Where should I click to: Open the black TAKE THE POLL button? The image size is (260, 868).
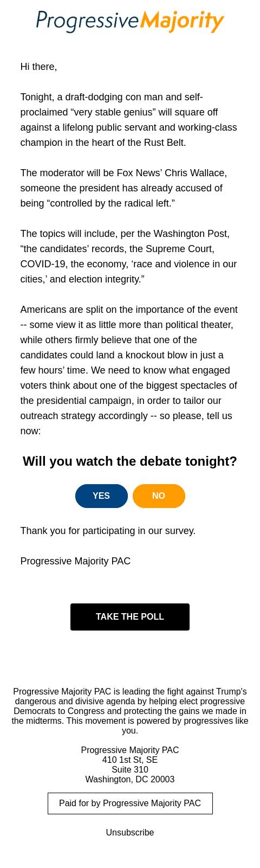point(130,617)
